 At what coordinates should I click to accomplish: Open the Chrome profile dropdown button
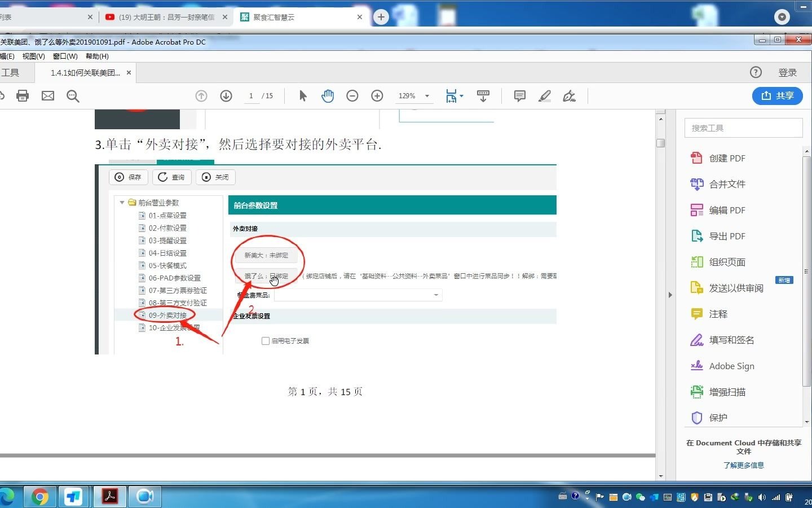click(x=782, y=17)
